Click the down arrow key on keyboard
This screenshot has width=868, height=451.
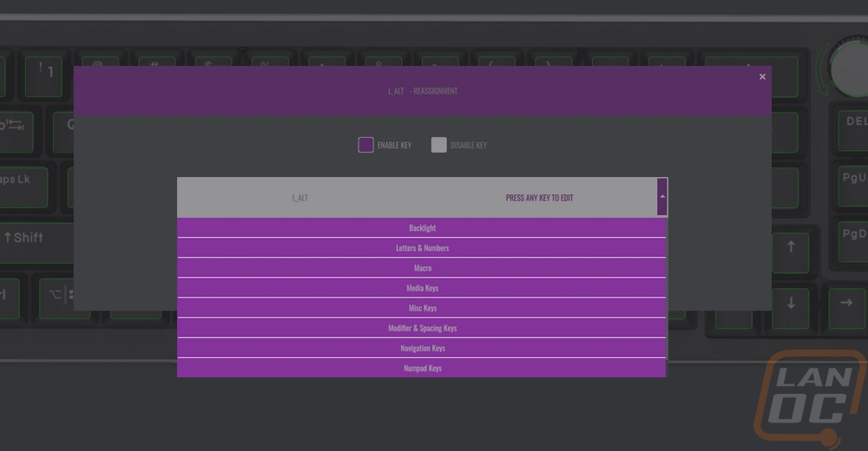click(791, 304)
